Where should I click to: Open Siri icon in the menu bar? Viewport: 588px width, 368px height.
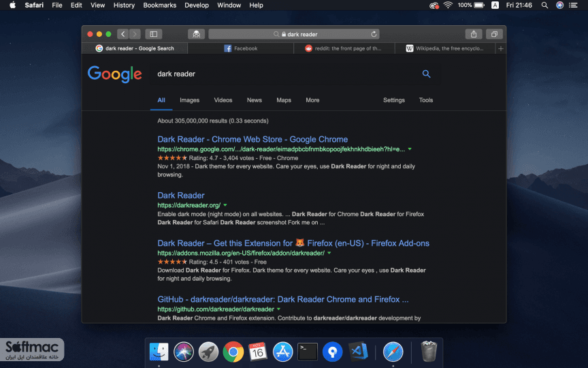coord(559,5)
